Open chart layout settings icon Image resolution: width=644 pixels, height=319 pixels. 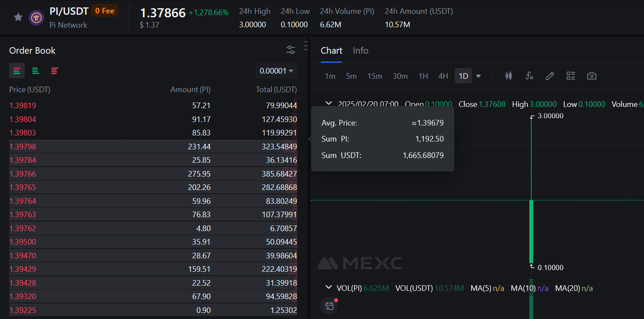pos(570,76)
